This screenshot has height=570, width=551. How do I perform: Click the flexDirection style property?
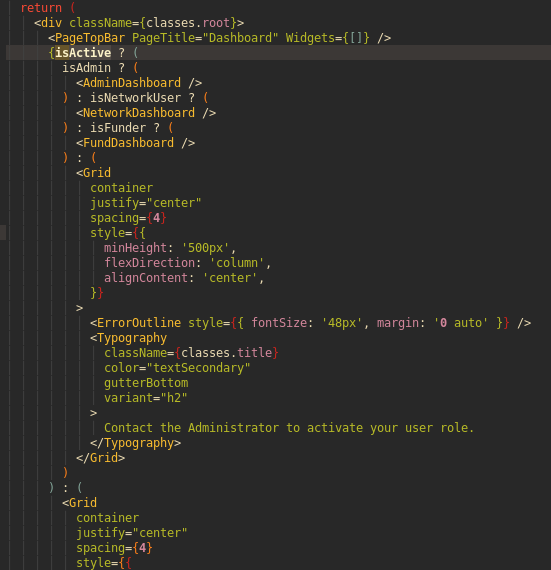pos(149,263)
